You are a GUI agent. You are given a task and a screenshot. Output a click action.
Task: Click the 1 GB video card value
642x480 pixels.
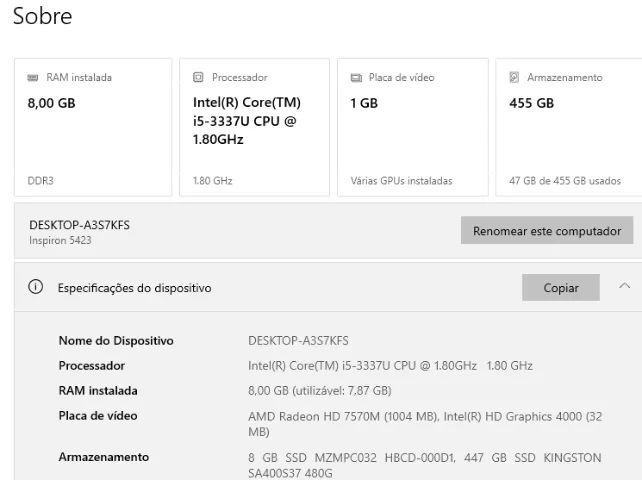[x=364, y=103]
